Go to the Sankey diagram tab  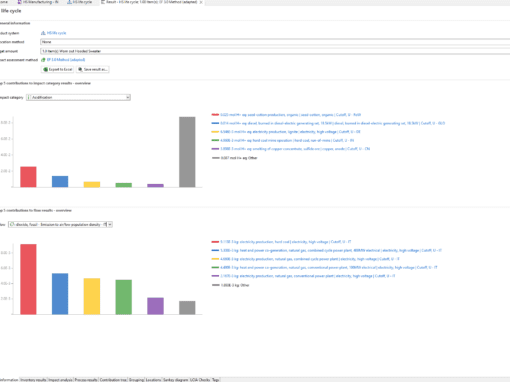point(176,380)
